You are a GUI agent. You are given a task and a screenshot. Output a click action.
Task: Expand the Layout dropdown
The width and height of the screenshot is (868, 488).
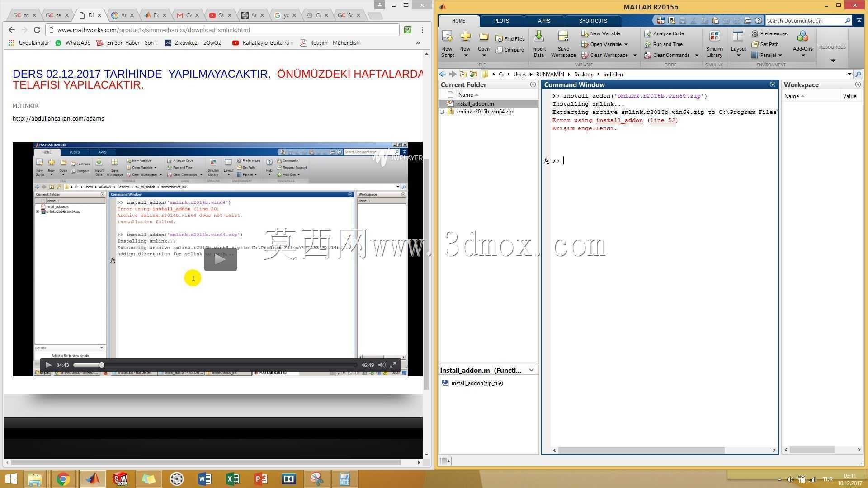click(738, 56)
